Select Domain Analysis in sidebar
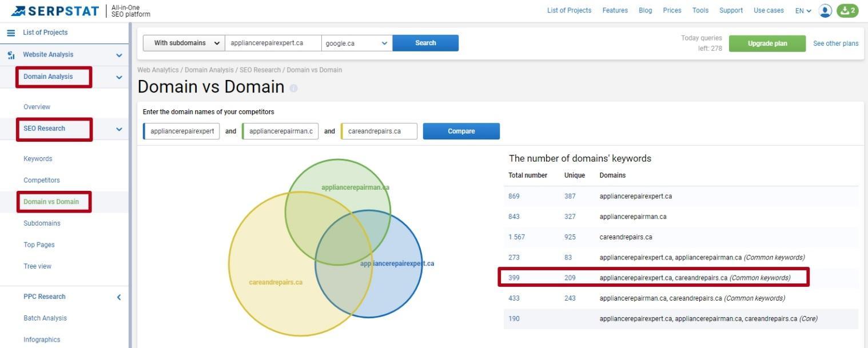Screen dimensions: 868x348 48,77
